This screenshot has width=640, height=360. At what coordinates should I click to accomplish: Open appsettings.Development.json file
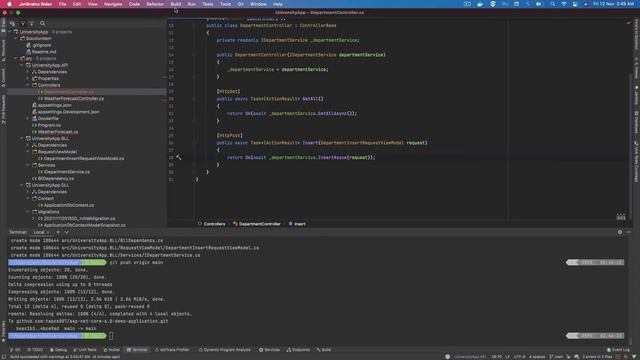69,112
